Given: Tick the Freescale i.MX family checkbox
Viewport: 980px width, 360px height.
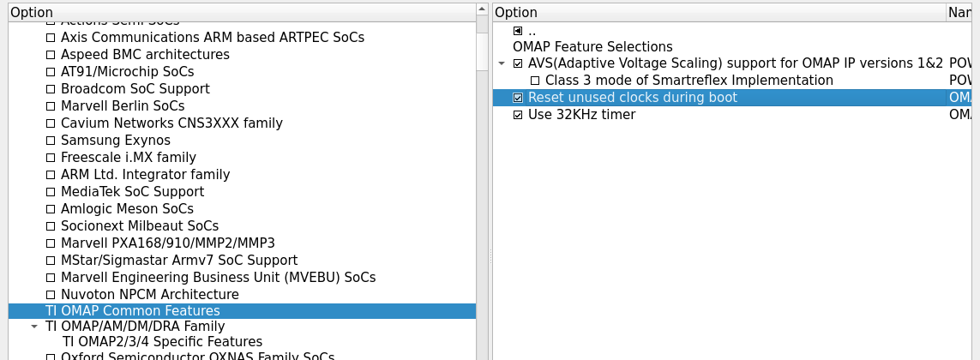Looking at the screenshot, I should (x=51, y=158).
